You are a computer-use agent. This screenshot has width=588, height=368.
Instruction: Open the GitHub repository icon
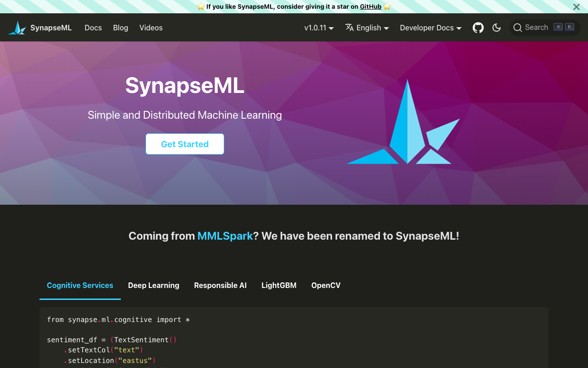coord(478,28)
